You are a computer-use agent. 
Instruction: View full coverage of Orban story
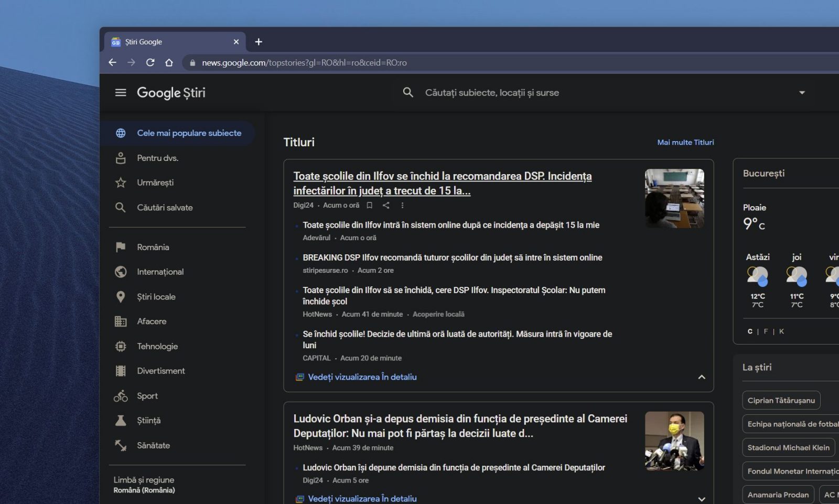point(357,499)
